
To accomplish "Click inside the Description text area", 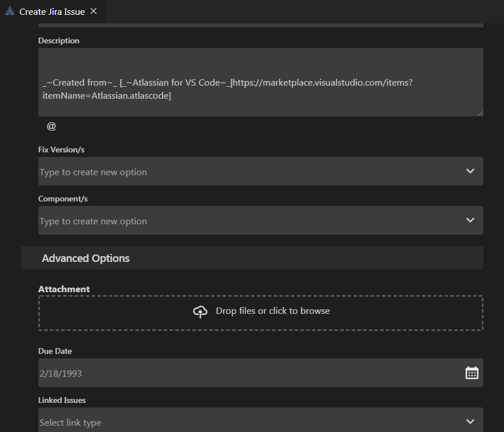I will [x=261, y=82].
